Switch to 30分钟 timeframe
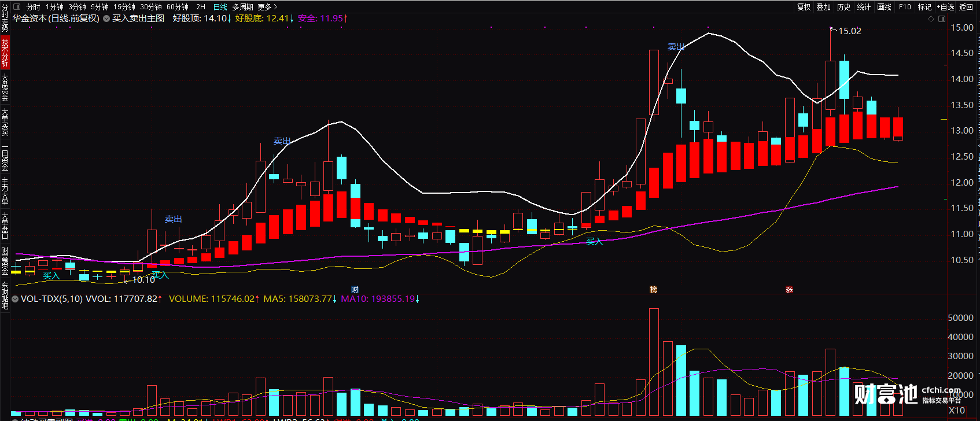980x421 pixels. tap(150, 7)
